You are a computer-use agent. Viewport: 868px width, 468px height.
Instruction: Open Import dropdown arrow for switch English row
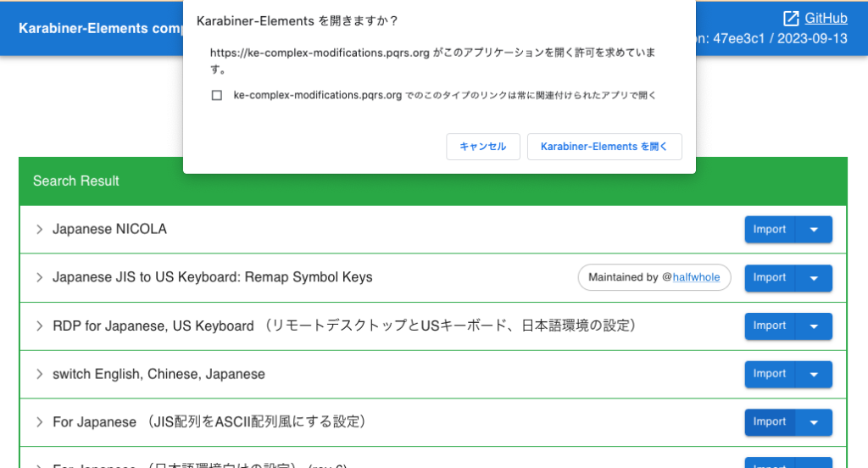[x=814, y=374]
